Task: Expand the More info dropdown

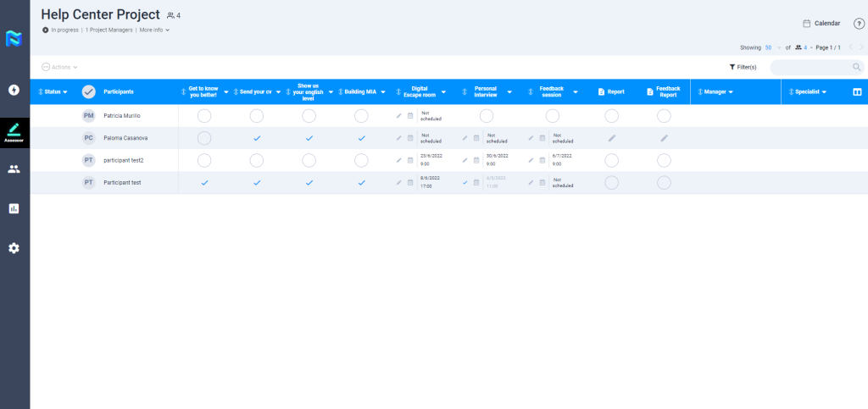Action: pyautogui.click(x=155, y=30)
